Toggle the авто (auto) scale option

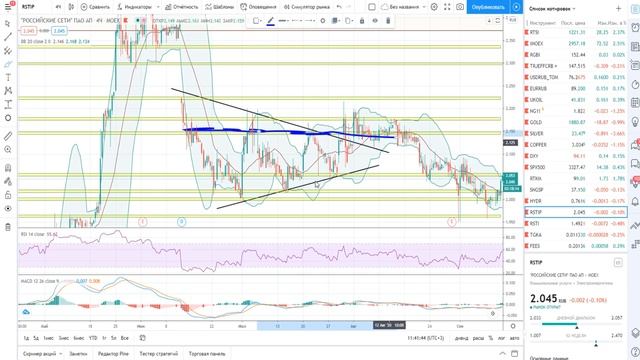[514, 338]
